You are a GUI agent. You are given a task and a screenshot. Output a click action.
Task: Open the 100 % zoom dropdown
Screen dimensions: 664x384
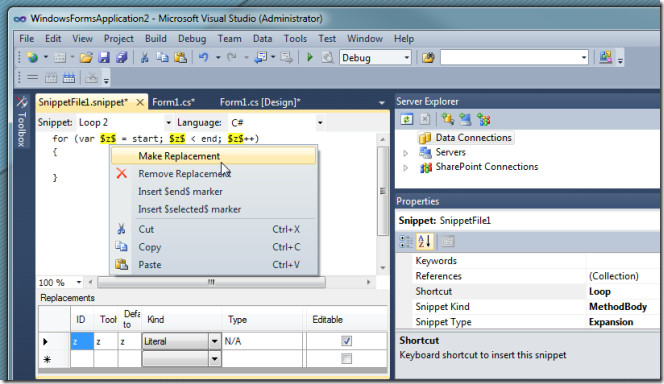click(79, 282)
